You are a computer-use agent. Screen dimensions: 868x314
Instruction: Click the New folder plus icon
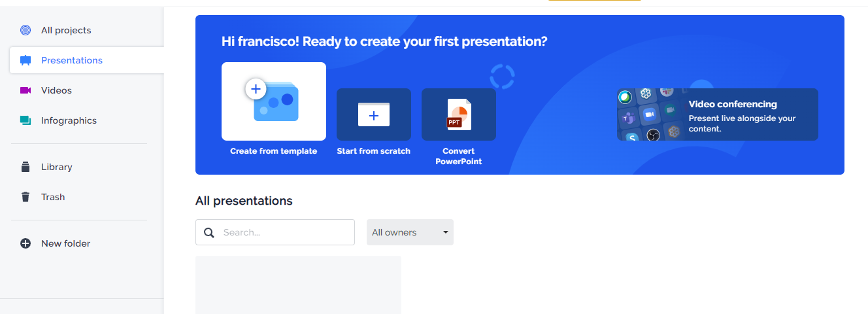click(25, 243)
